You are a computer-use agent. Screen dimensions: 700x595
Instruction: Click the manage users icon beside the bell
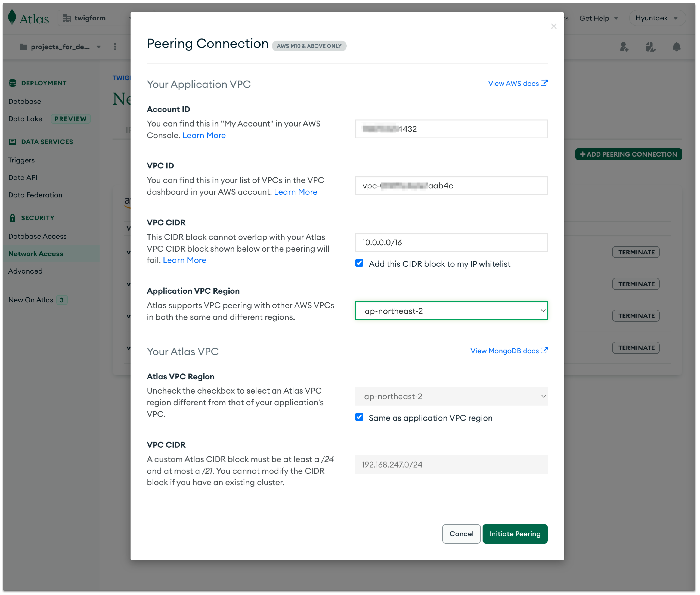(x=650, y=47)
